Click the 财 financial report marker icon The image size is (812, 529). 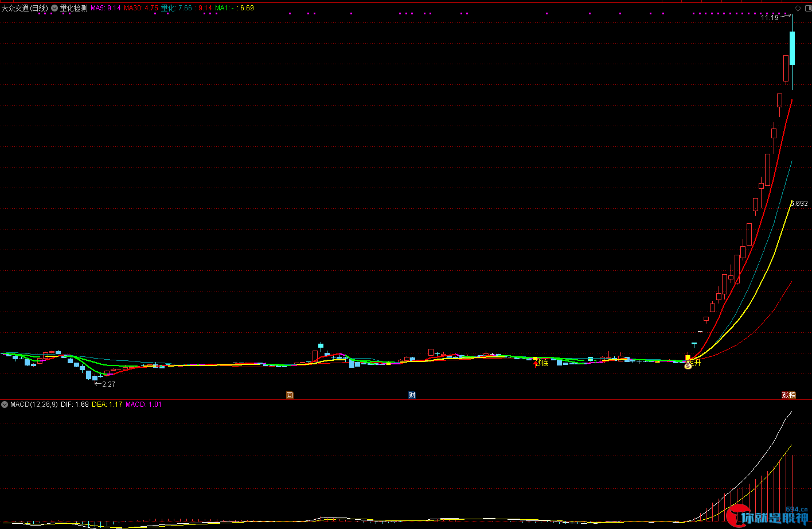pos(412,395)
